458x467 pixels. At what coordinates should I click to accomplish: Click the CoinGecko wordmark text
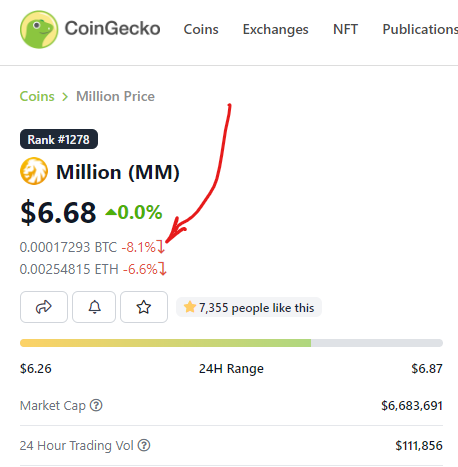pos(112,28)
